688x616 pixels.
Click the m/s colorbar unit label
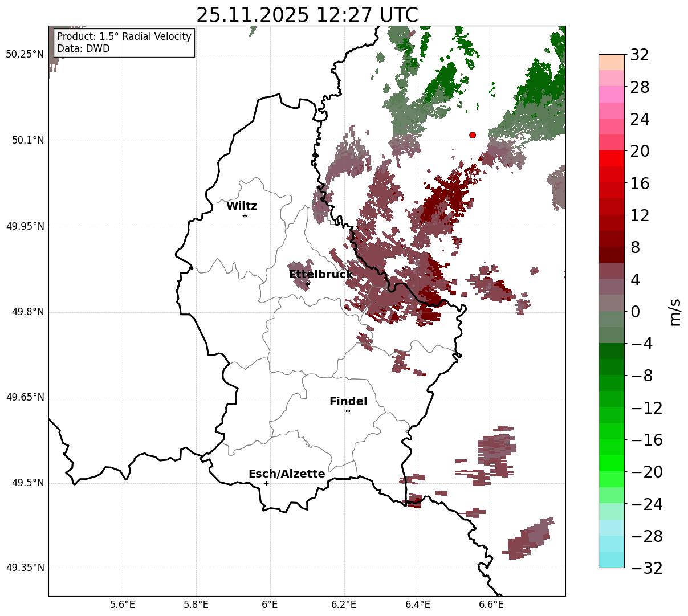(675, 311)
